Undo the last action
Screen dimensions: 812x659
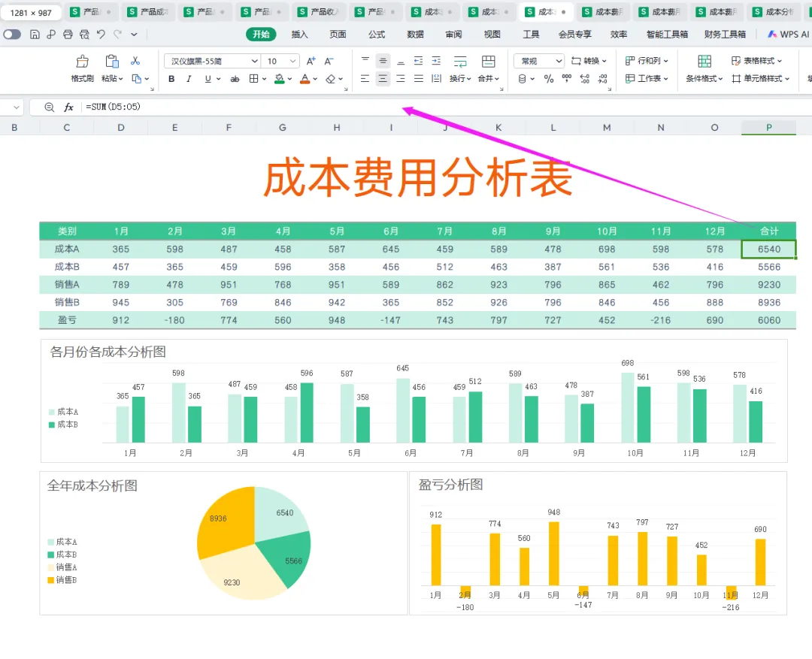(x=101, y=35)
